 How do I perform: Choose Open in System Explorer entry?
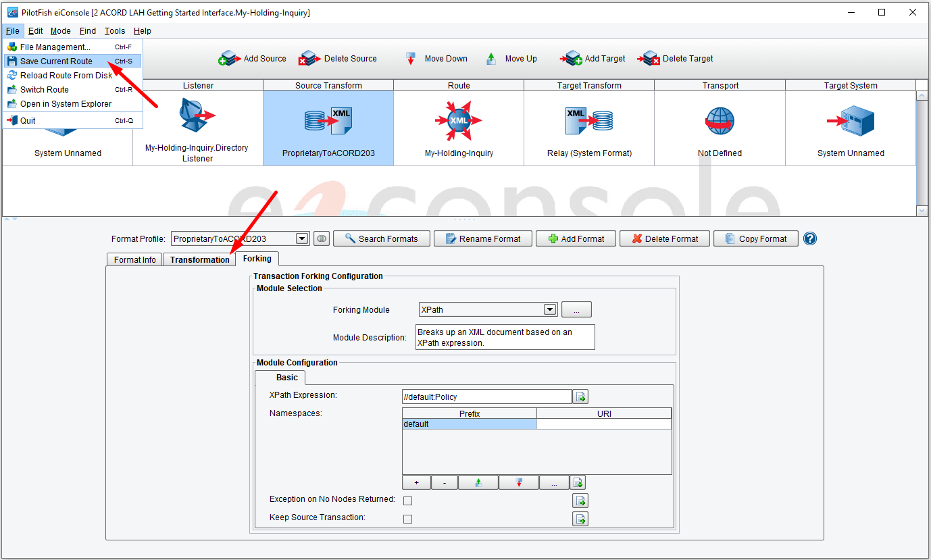pyautogui.click(x=72, y=103)
